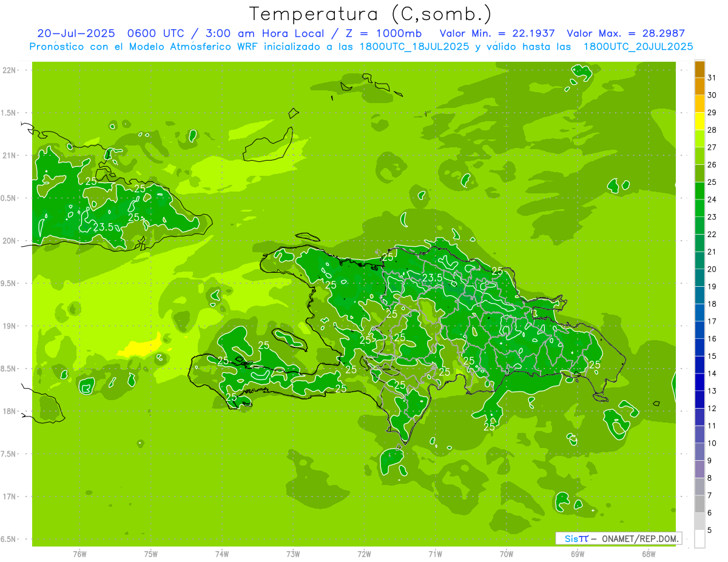
Task: Click the "18N" latitude axis label
Action: pos(8,411)
